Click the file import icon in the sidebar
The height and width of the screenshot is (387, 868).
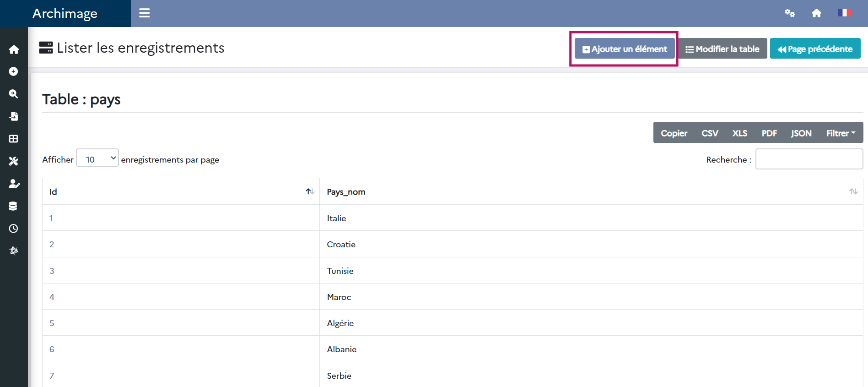[14, 116]
